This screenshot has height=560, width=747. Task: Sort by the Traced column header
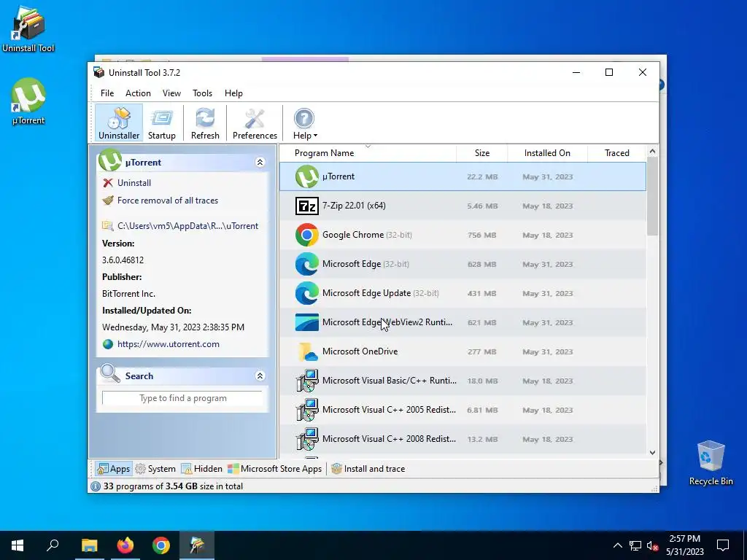616,153
